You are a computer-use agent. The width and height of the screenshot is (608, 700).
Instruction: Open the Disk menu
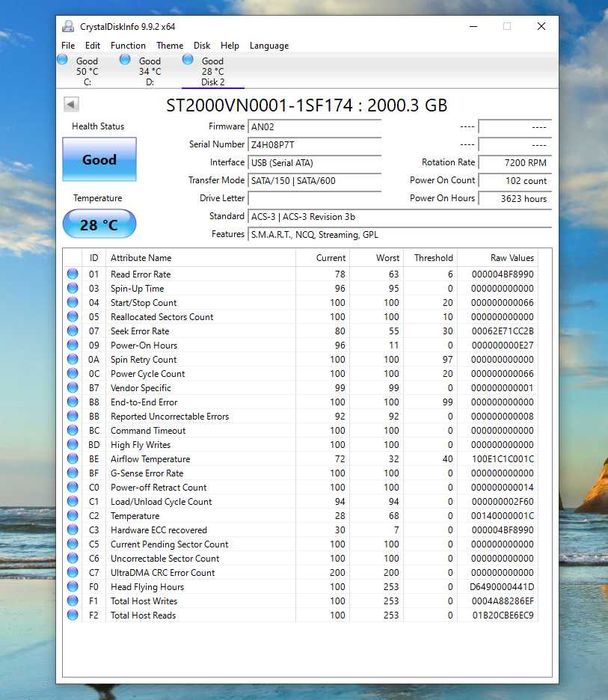[x=202, y=46]
